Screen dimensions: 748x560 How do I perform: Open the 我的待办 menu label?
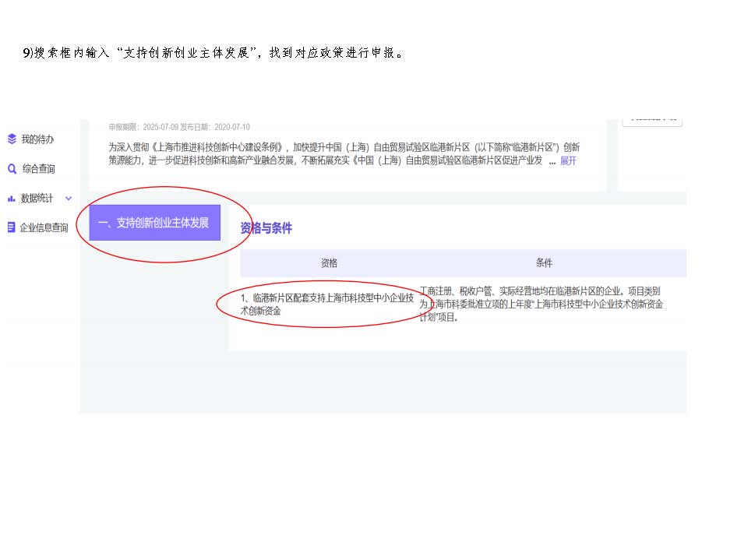pos(37,139)
